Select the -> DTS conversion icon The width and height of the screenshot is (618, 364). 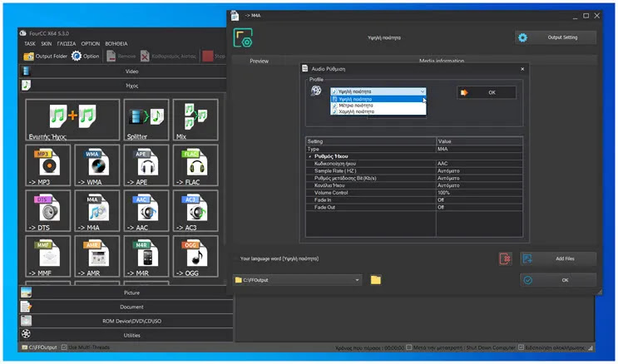pos(48,211)
